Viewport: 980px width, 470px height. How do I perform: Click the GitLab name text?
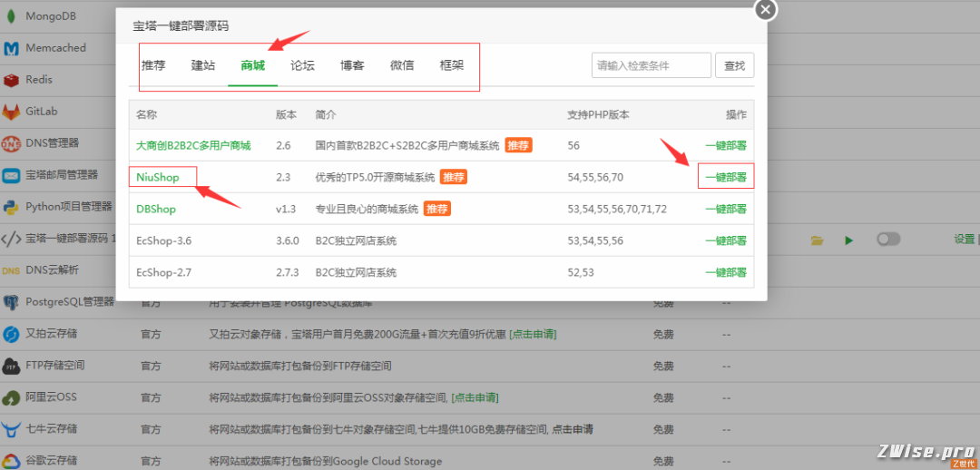tap(41, 112)
